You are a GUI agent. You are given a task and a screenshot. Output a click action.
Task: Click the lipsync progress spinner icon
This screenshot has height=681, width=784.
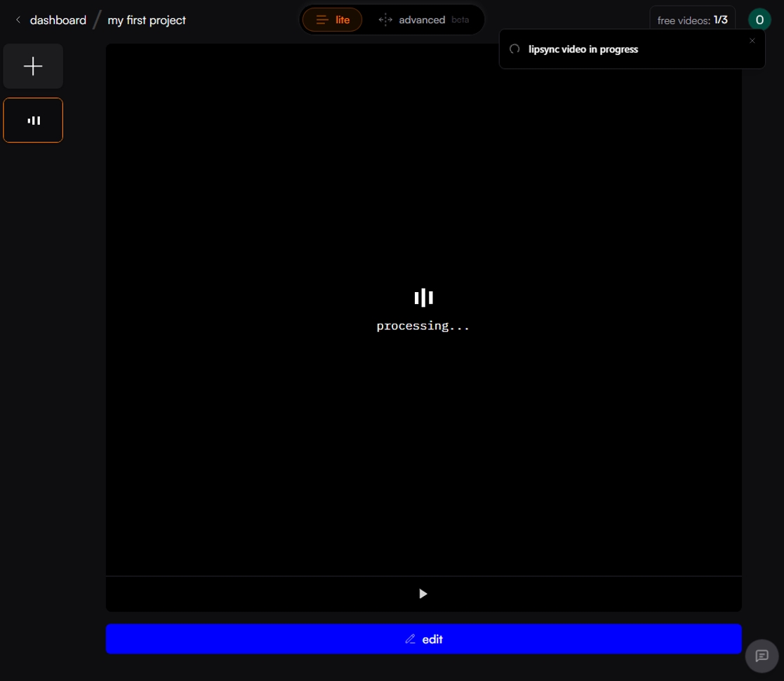click(514, 49)
